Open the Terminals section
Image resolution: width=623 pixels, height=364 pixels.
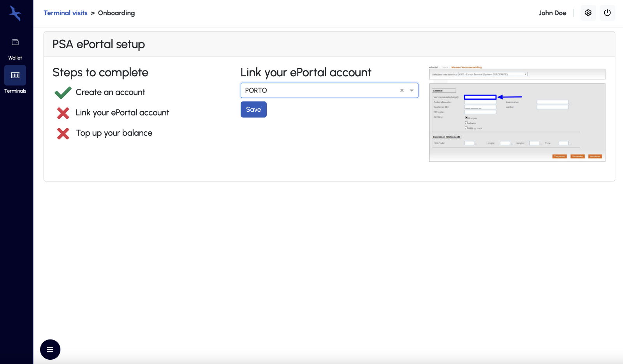[15, 80]
